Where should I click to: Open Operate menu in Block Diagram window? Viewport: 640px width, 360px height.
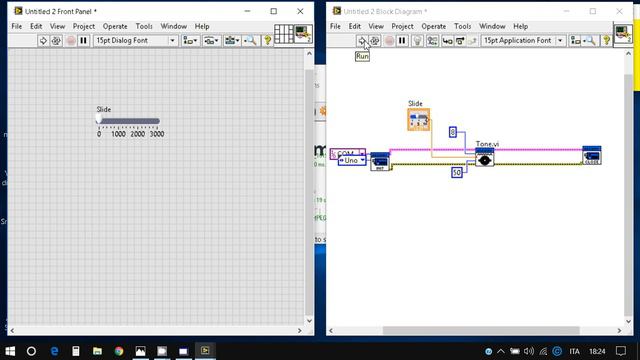(433, 26)
